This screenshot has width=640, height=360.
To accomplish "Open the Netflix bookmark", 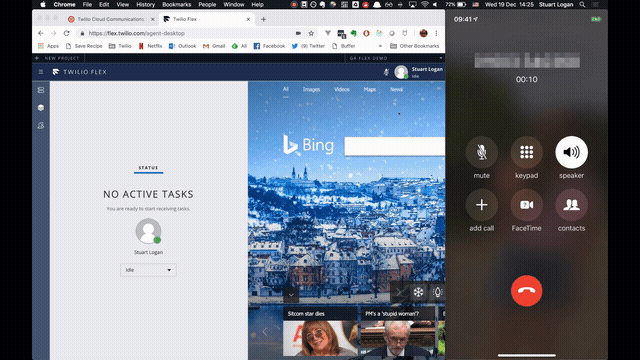I will pyautogui.click(x=151, y=46).
